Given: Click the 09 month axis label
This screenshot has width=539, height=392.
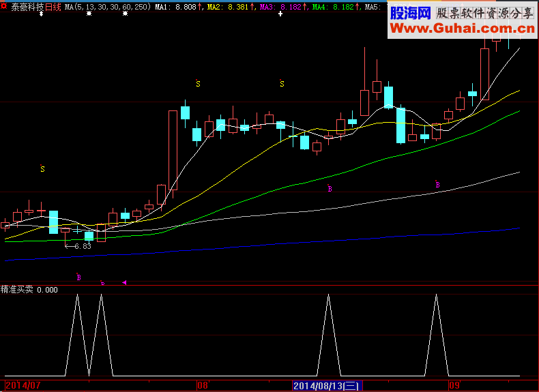Looking at the screenshot, I should 454,385.
